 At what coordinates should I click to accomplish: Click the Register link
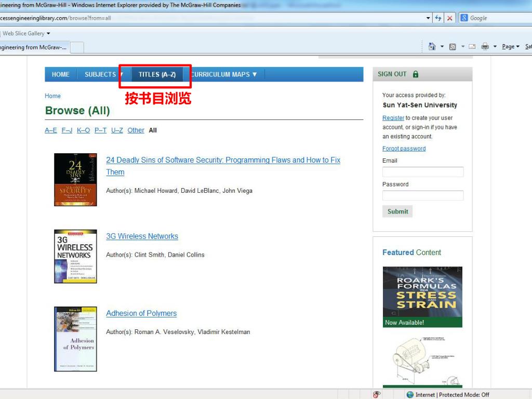tap(393, 118)
